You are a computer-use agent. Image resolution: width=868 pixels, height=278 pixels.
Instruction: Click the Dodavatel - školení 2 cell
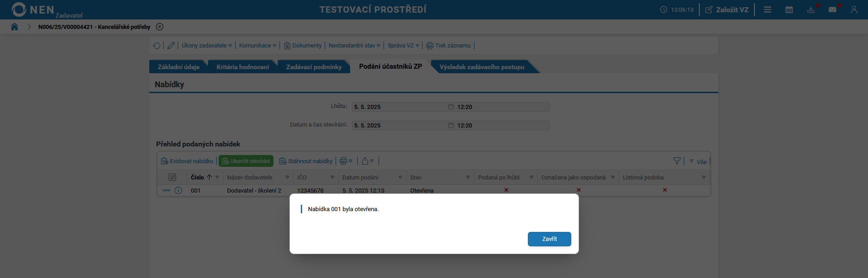254,191
